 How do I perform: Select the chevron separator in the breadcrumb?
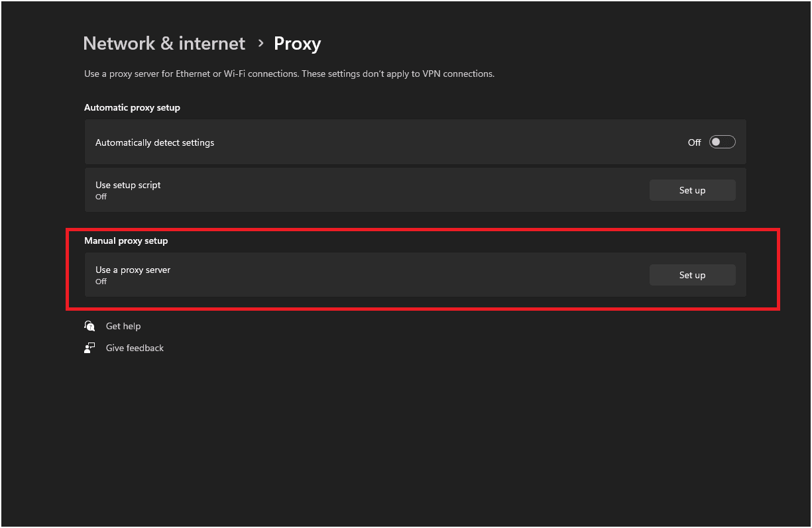(260, 44)
